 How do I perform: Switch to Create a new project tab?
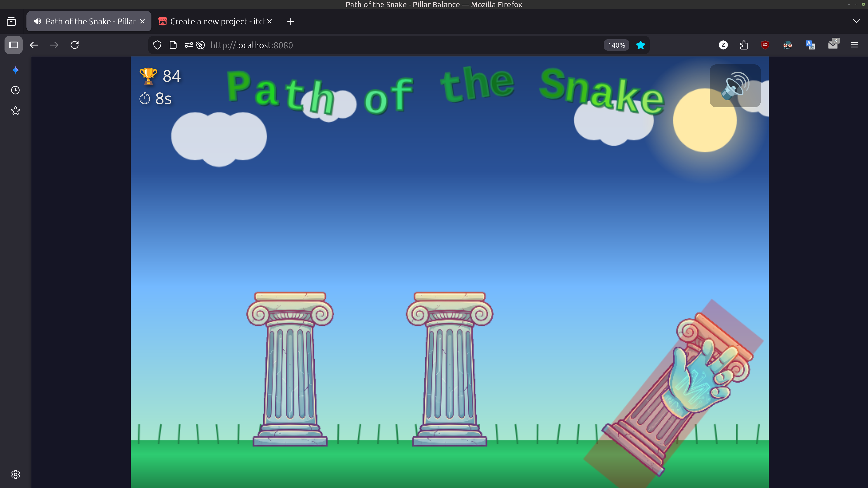click(216, 21)
